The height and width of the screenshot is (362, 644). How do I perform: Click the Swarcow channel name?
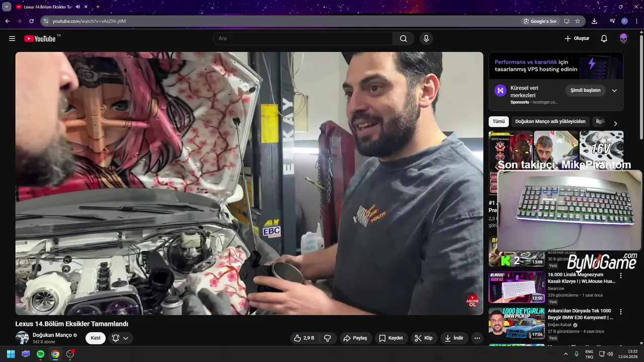pos(556,289)
